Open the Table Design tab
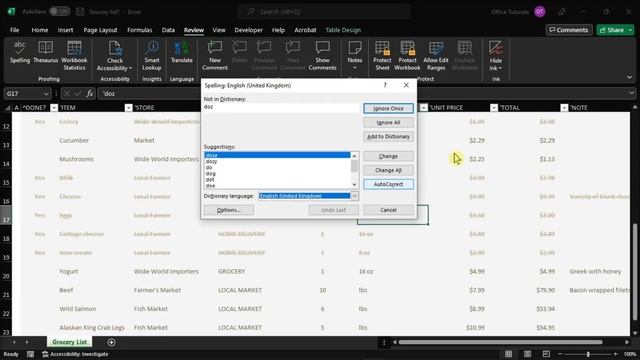Image resolution: width=640 pixels, height=360 pixels. pos(343,30)
